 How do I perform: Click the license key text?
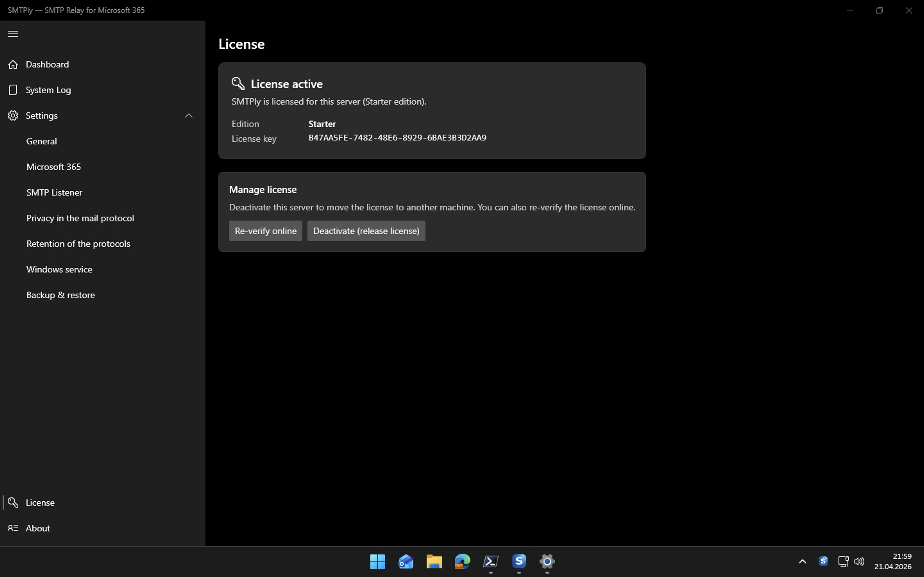[x=397, y=138]
